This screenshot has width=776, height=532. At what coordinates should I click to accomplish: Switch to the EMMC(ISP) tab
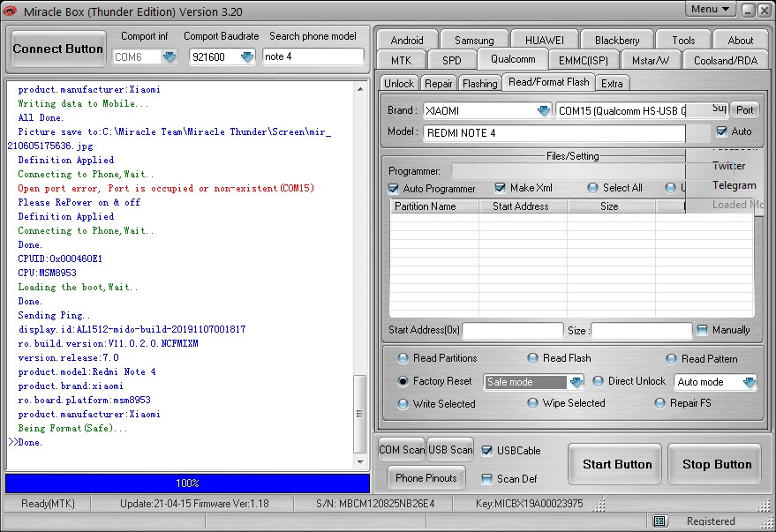[x=583, y=60]
